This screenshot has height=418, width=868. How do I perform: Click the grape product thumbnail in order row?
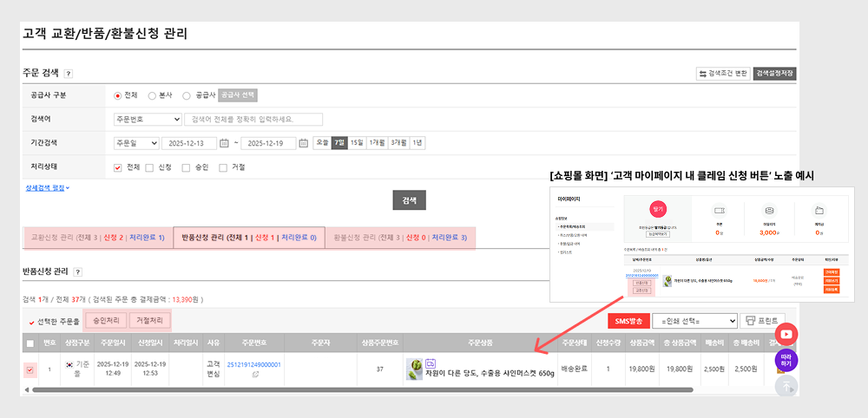[415, 367]
